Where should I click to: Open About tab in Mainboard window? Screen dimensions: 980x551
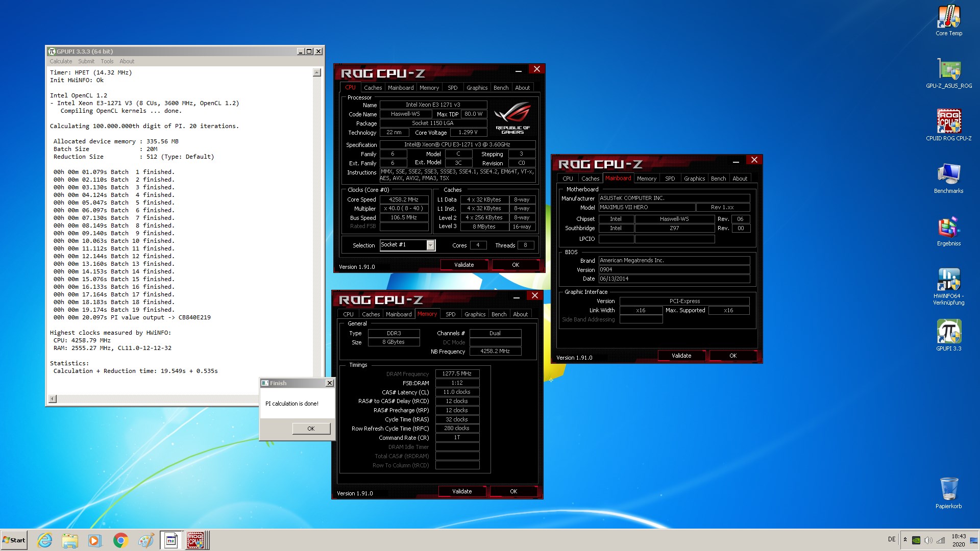click(x=740, y=179)
